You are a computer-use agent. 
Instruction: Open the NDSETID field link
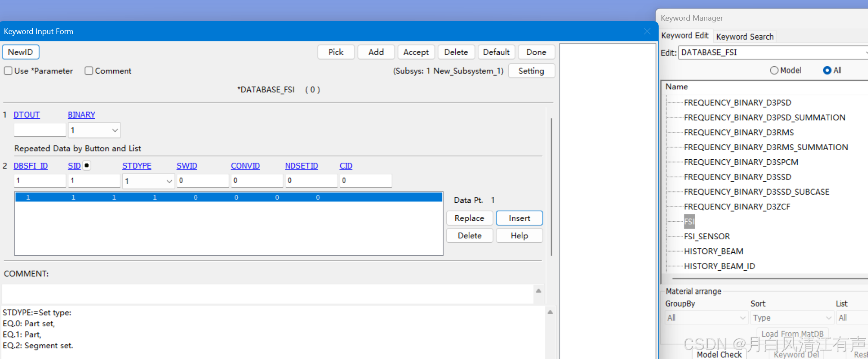(x=302, y=166)
